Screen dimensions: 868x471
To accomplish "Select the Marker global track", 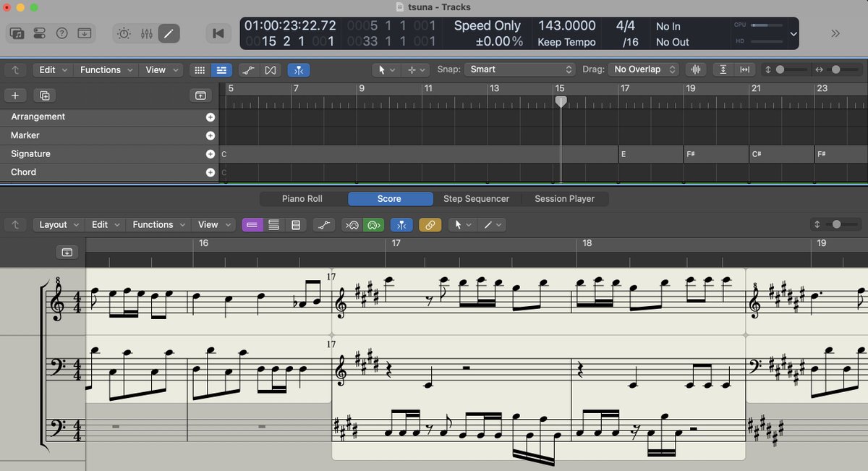I will (109, 135).
